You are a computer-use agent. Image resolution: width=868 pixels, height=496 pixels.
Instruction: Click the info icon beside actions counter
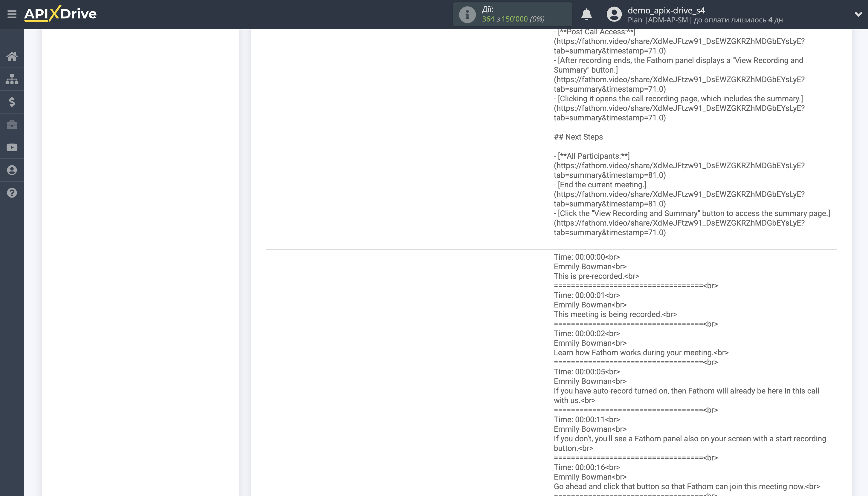pyautogui.click(x=467, y=14)
